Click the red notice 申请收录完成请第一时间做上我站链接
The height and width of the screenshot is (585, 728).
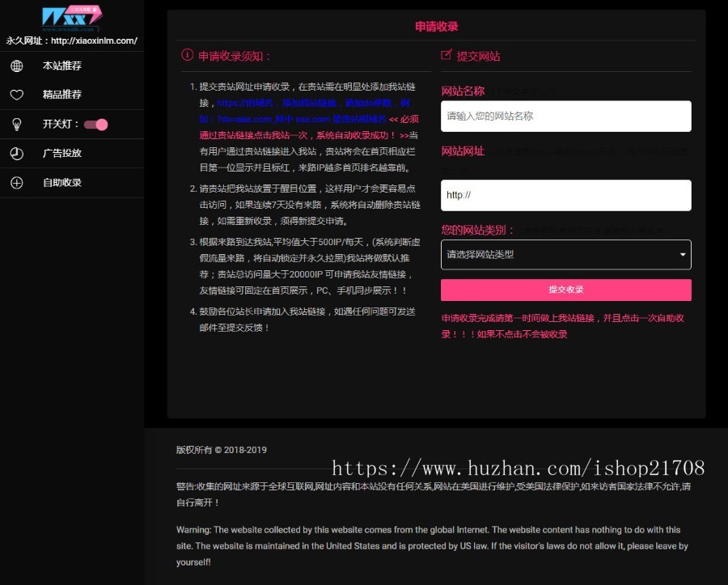(x=562, y=326)
